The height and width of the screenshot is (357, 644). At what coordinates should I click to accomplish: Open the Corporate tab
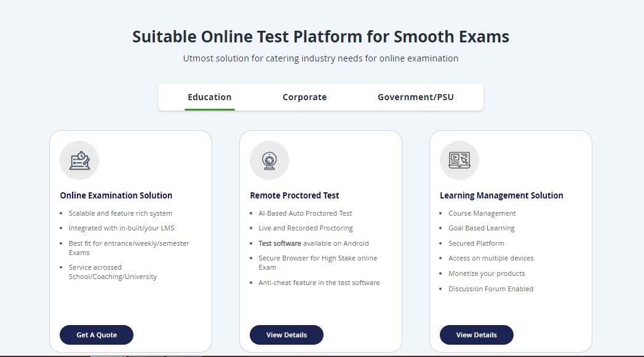coord(304,97)
